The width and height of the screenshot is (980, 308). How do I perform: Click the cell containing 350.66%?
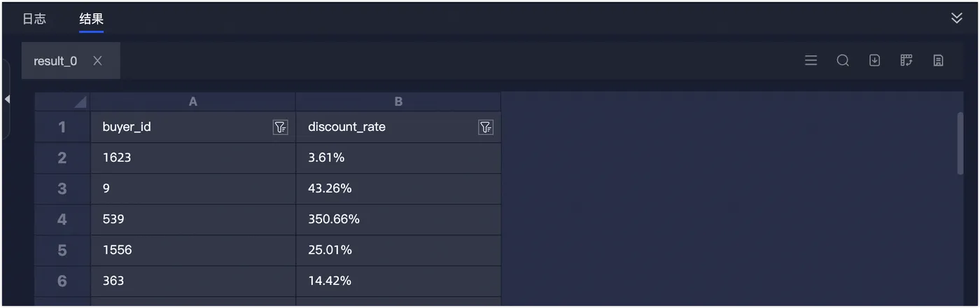point(398,219)
